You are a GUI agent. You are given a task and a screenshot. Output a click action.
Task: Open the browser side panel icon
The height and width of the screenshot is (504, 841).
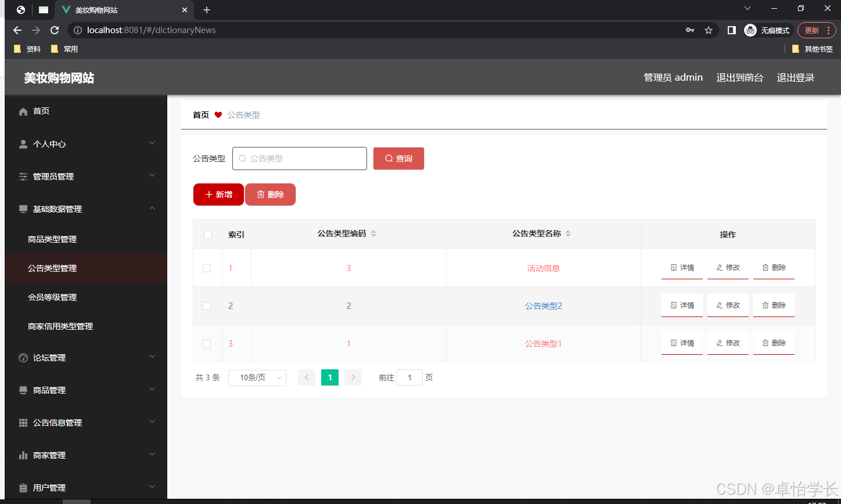click(x=732, y=30)
